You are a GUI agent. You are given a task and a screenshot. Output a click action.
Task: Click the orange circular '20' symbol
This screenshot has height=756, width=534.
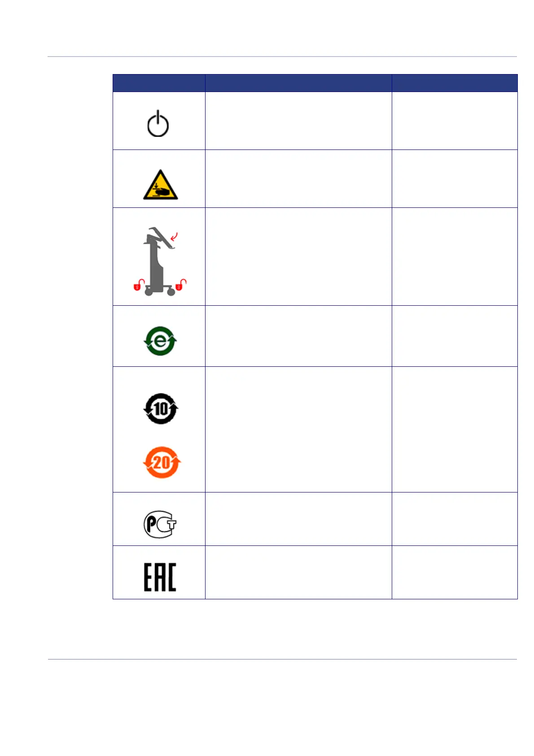coord(162,462)
